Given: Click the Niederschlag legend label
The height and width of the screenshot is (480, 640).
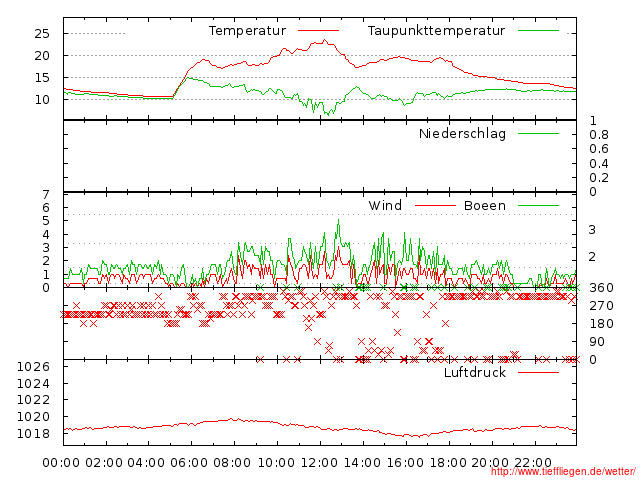Looking at the screenshot, I should click(462, 134).
